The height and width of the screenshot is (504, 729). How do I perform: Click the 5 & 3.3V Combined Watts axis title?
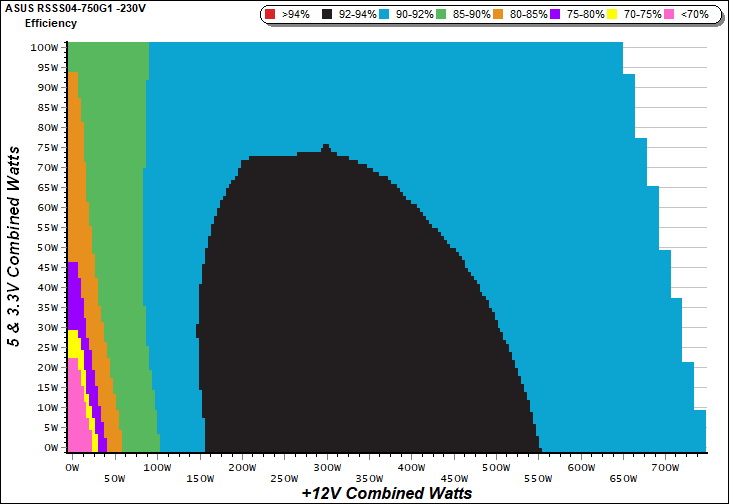[x=14, y=243]
